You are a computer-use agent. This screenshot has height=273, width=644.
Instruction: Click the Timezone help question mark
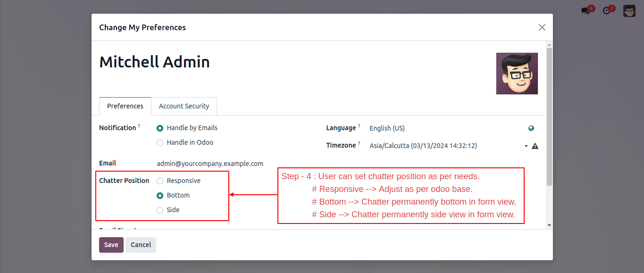(359, 144)
